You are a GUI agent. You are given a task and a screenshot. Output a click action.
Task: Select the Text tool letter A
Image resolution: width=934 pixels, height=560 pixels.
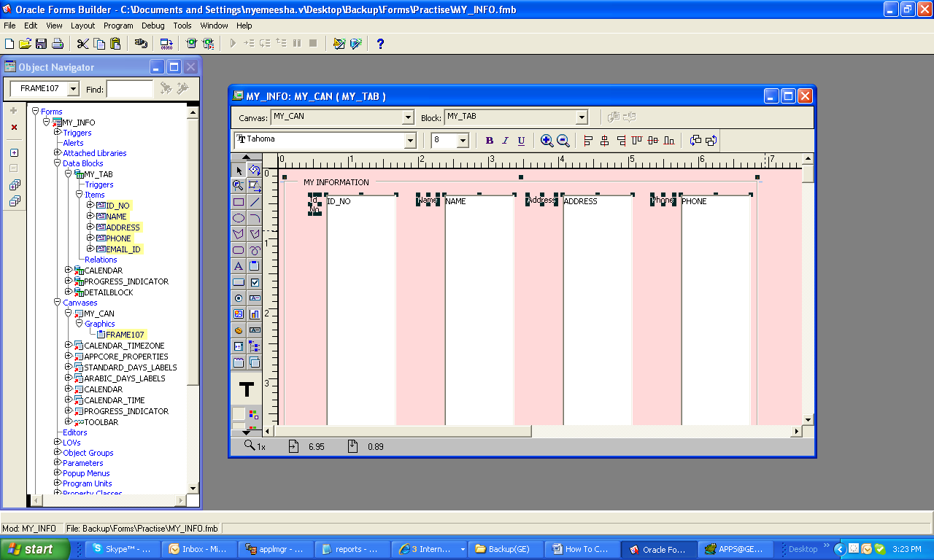pyautogui.click(x=239, y=266)
